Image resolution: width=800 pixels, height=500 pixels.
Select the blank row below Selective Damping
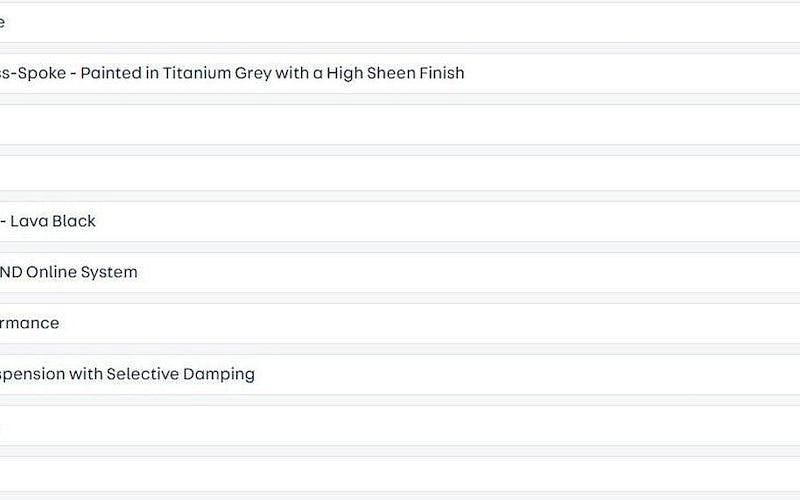tap(400, 425)
